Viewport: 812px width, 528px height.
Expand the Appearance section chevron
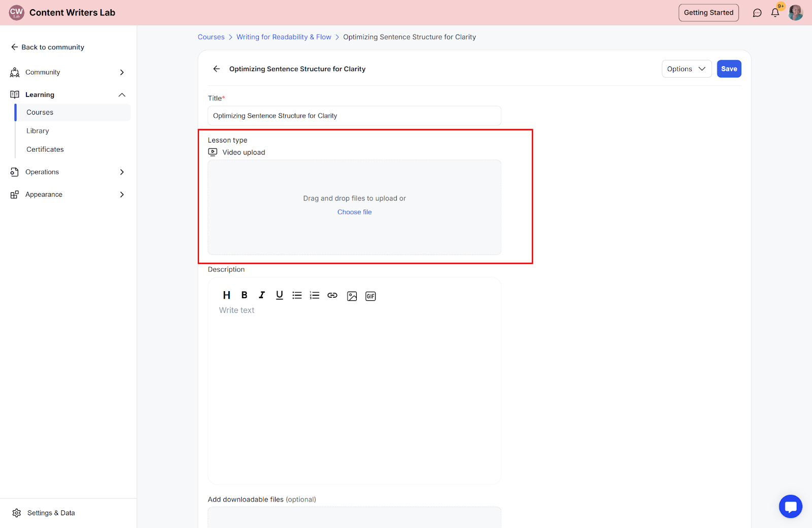tap(122, 195)
